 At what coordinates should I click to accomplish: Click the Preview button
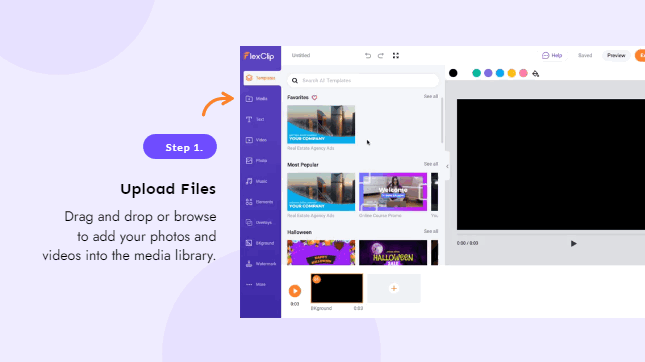(616, 56)
